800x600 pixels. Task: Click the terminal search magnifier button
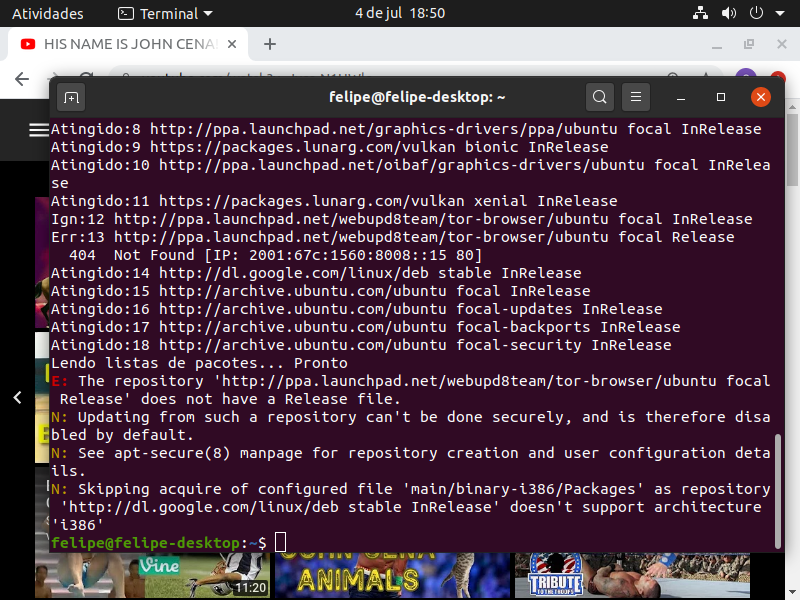click(600, 97)
